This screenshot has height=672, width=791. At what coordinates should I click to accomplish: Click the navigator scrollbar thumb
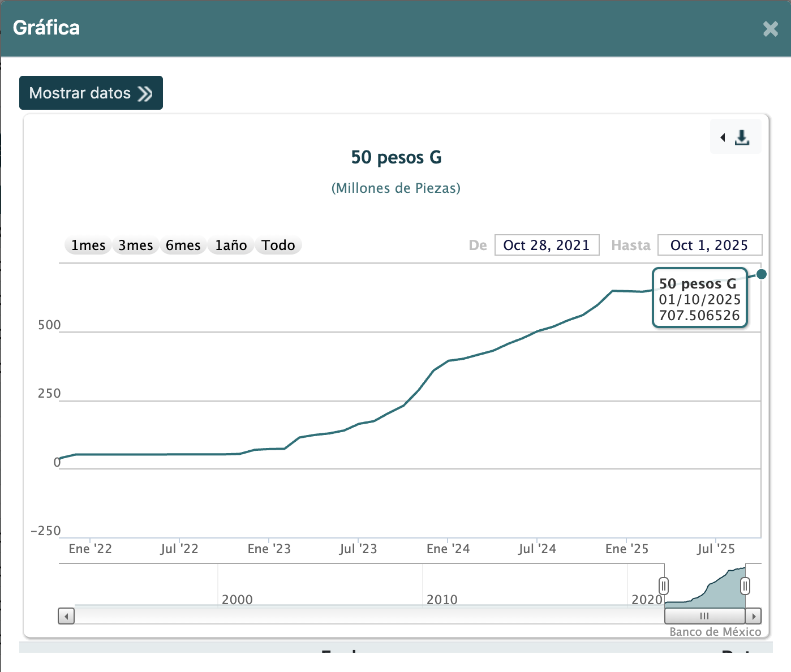pos(704,616)
